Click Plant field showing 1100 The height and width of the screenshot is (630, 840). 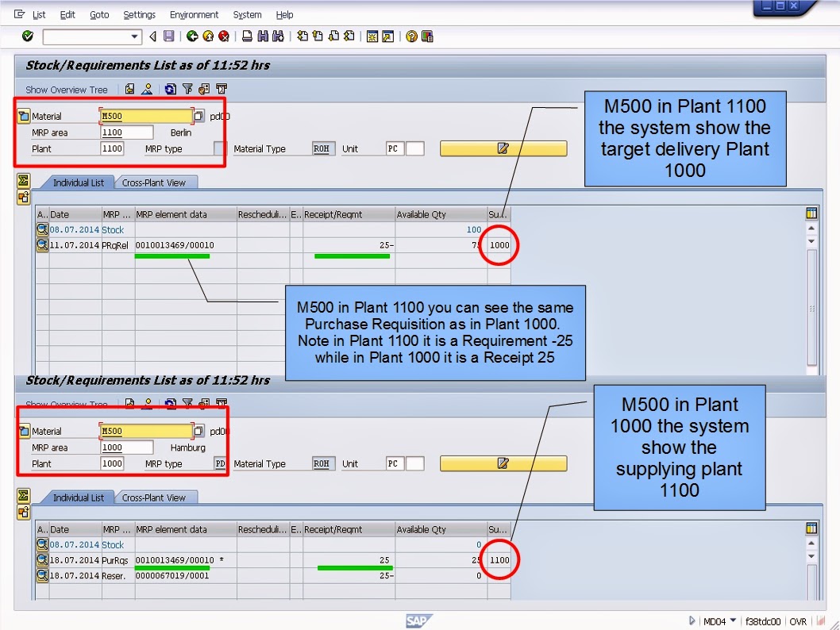click(112, 148)
